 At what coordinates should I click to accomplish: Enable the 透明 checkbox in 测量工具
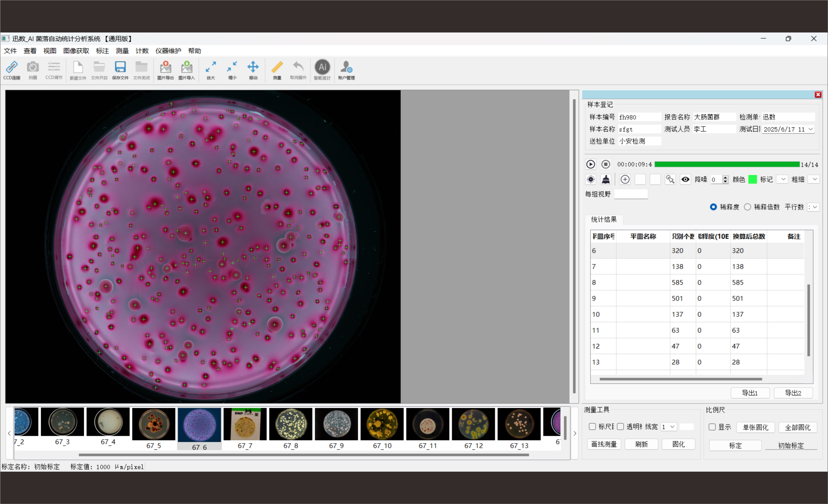pyautogui.click(x=620, y=427)
